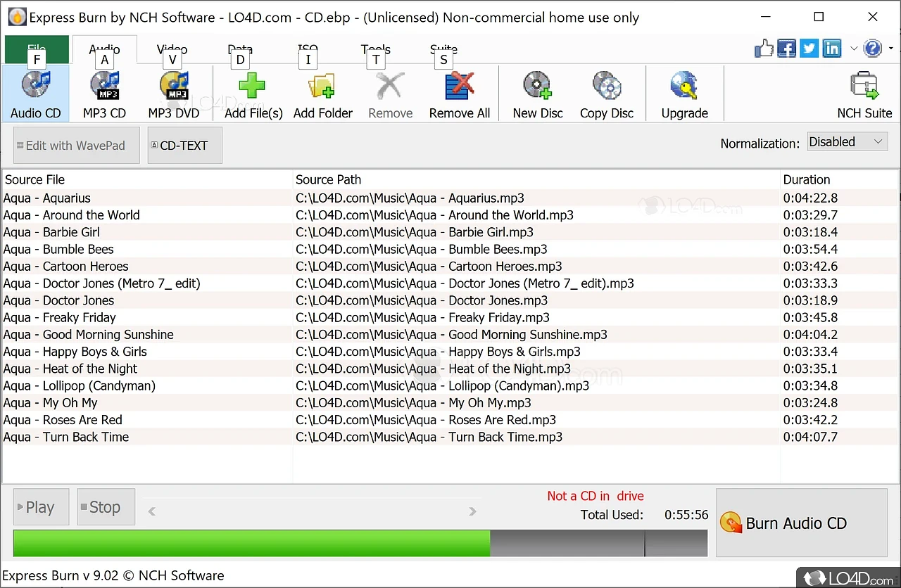Click the thumbs-up like icon
This screenshot has width=901, height=588.
764,49
